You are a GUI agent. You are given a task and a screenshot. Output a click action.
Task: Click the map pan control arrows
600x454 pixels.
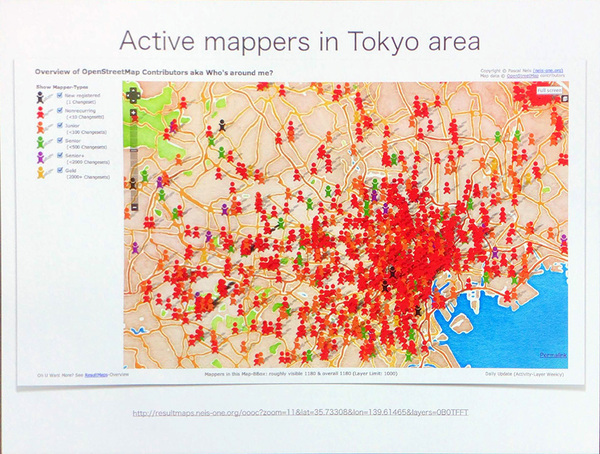click(x=133, y=97)
